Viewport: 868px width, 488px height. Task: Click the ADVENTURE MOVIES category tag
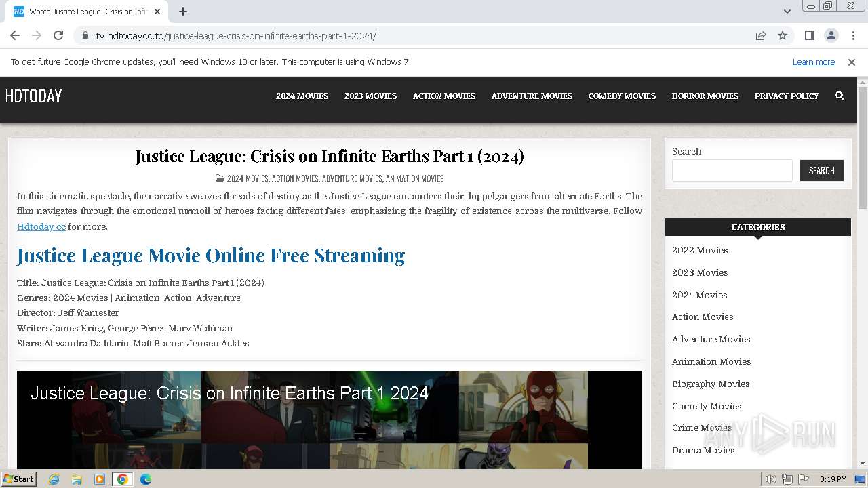coord(352,178)
